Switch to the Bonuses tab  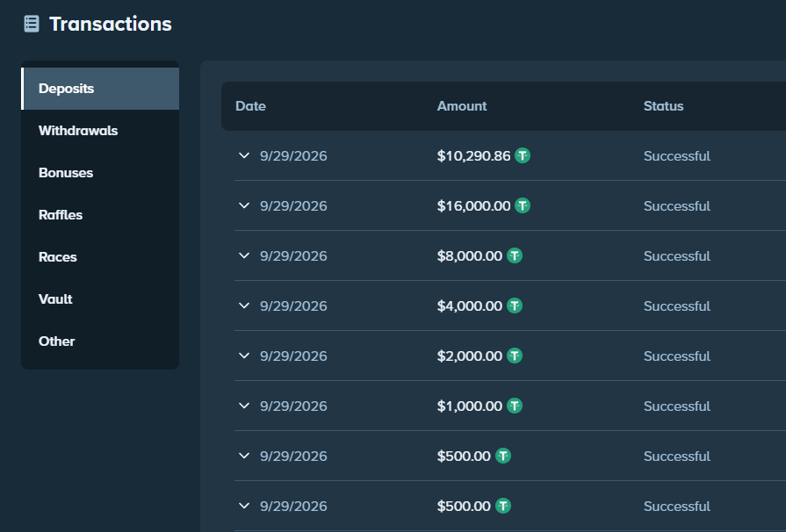100,173
